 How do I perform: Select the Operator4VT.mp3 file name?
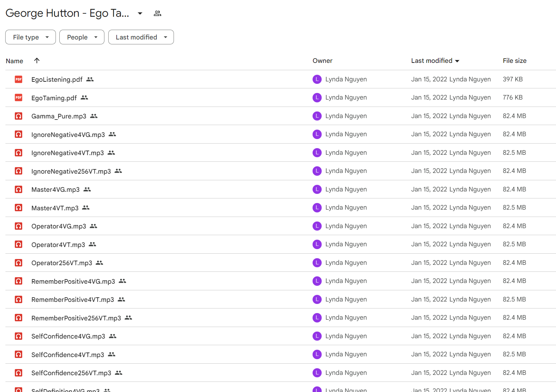pos(58,245)
